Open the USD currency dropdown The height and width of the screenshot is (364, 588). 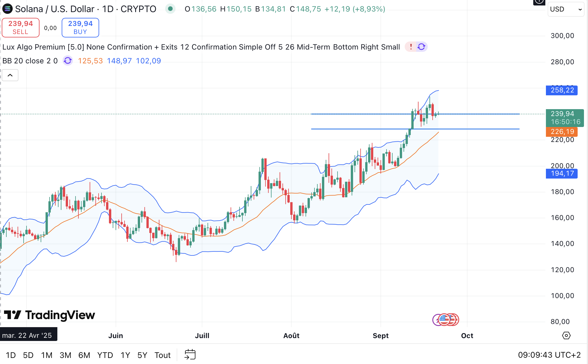point(566,9)
